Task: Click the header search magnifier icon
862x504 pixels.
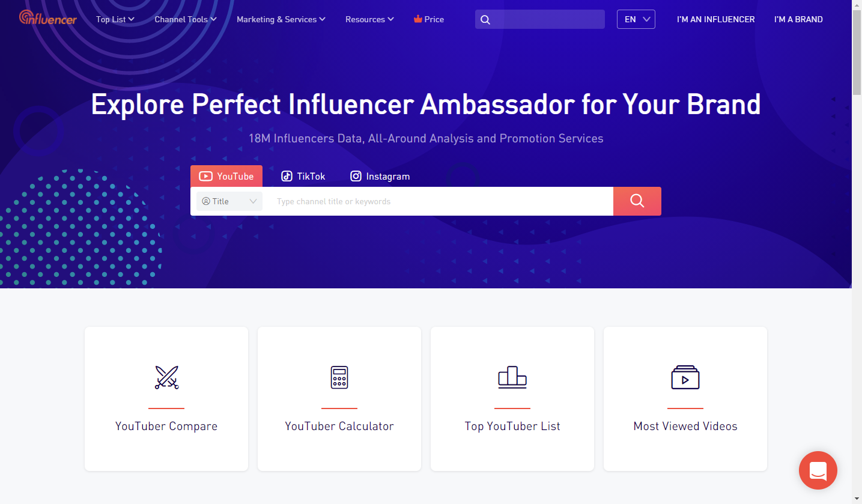Action: click(x=485, y=20)
